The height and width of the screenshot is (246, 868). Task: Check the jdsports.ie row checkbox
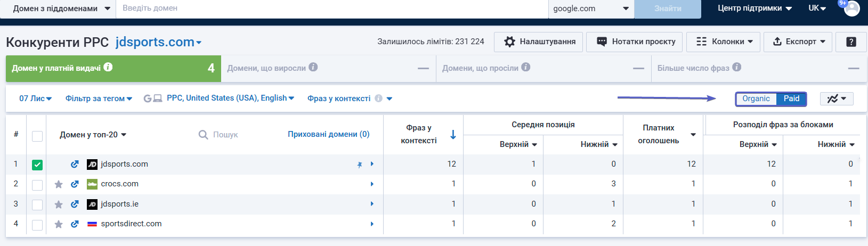coord(37,205)
